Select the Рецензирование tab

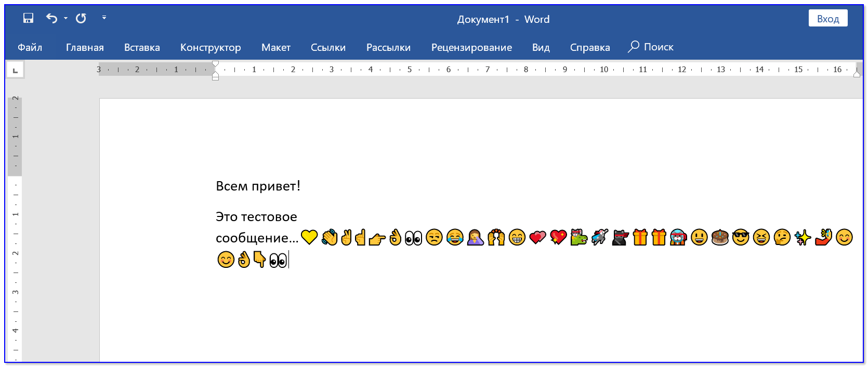(x=471, y=47)
